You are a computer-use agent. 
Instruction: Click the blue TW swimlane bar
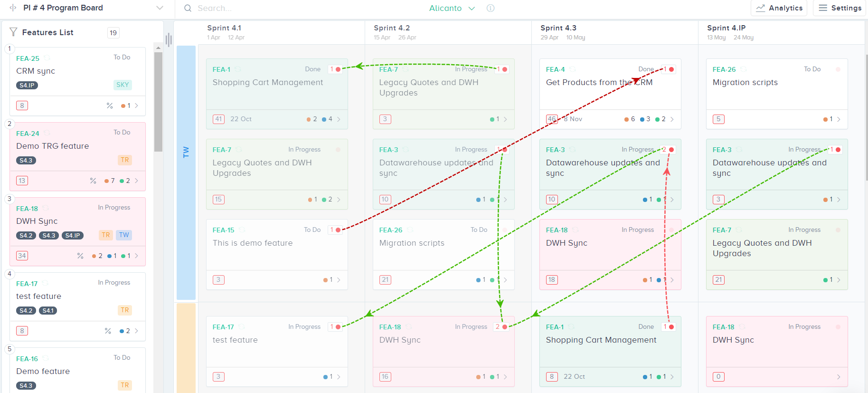(x=186, y=172)
